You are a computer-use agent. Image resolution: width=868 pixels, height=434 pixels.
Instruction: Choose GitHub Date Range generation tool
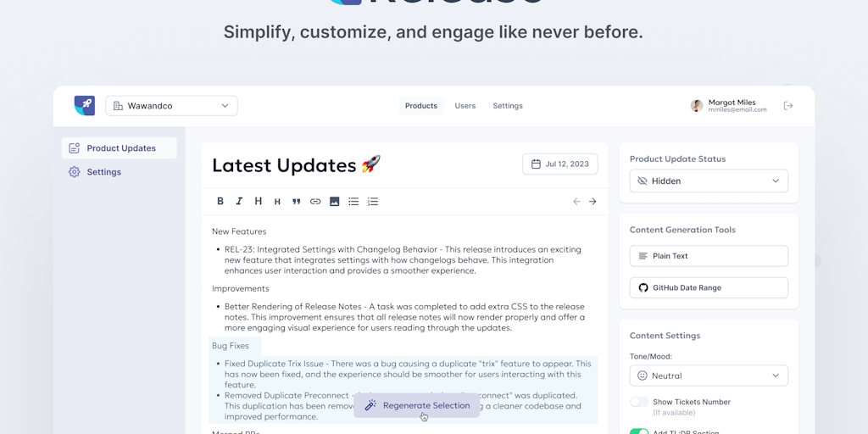coord(709,287)
